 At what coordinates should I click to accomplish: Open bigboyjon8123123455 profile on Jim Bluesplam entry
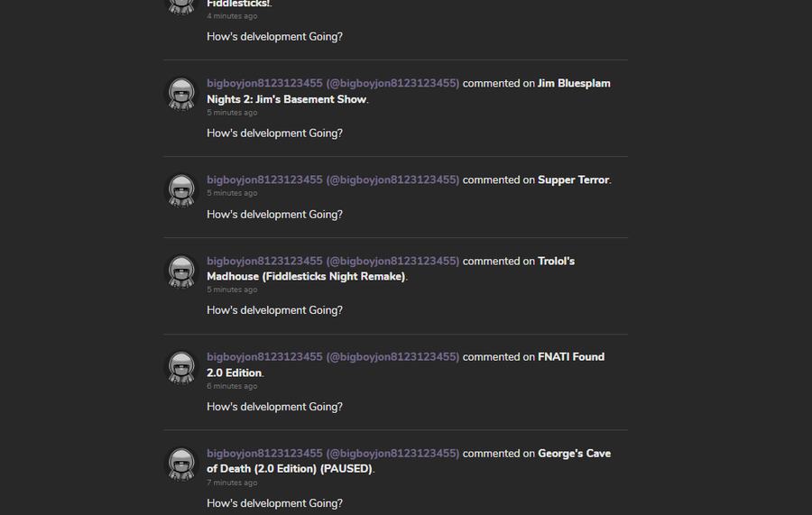[333, 83]
